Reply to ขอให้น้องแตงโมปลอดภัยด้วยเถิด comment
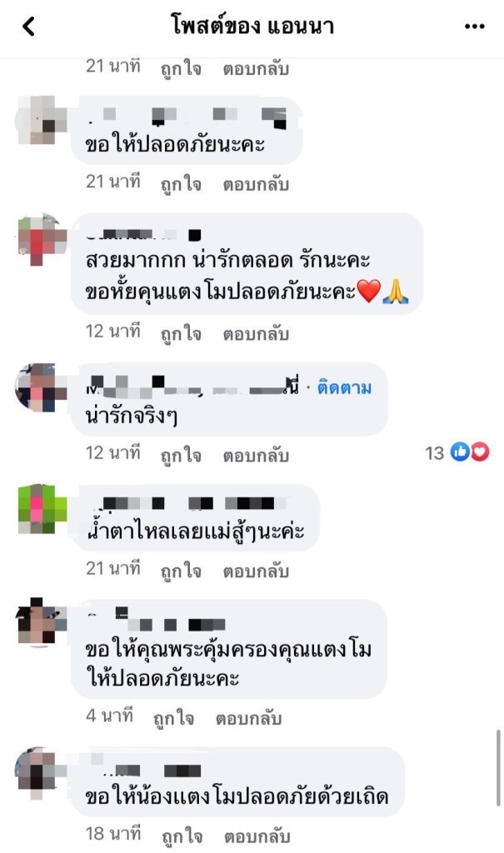Viewport: 504px width, 853px height. 257,836
